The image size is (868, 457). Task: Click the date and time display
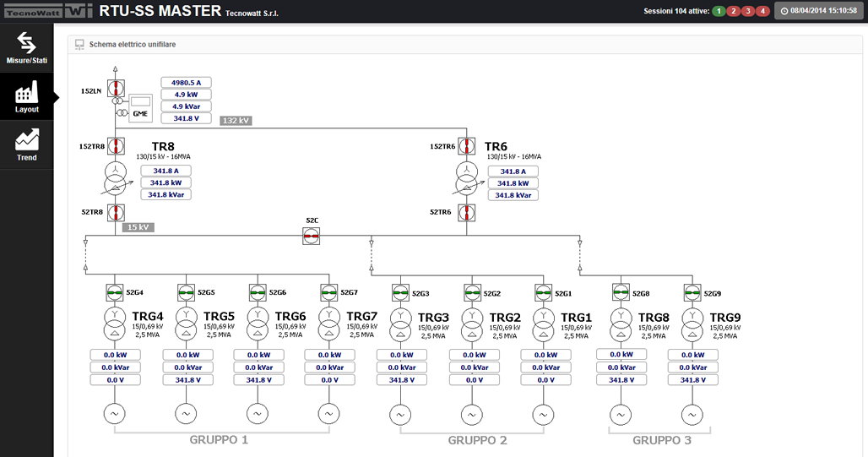pyautogui.click(x=817, y=11)
